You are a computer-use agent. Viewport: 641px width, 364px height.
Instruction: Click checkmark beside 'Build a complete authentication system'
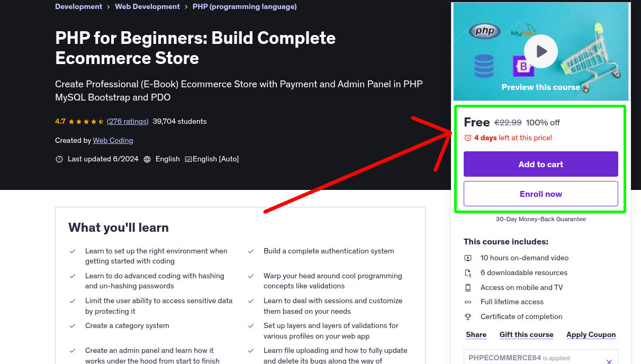(251, 251)
